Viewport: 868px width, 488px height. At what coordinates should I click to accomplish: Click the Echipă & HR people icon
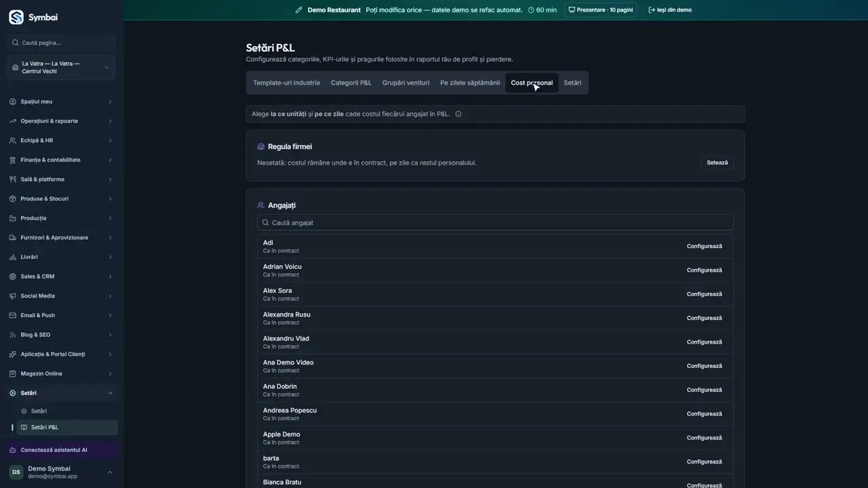[x=13, y=140]
